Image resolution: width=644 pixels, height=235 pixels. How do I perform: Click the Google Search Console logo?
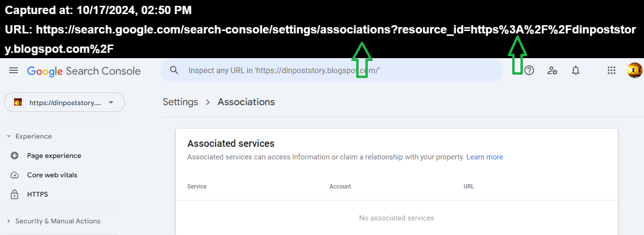84,71
